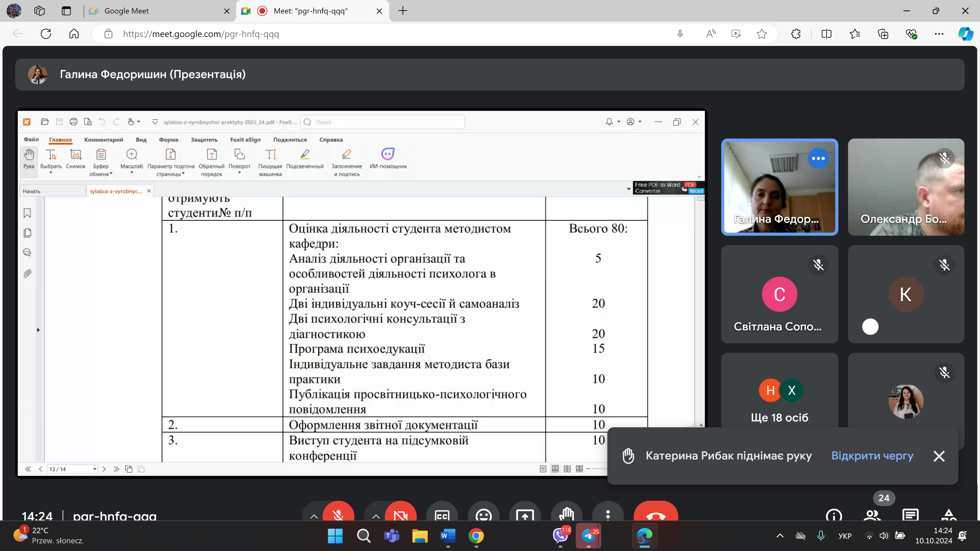Dismiss the raised hand notification
The width and height of the screenshot is (980, 551).
click(939, 456)
